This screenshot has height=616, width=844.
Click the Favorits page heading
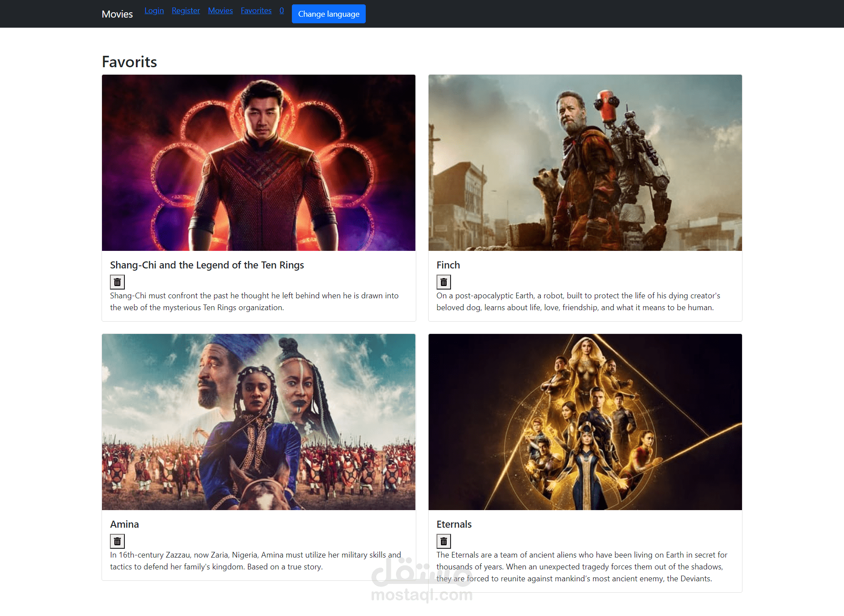[129, 62]
